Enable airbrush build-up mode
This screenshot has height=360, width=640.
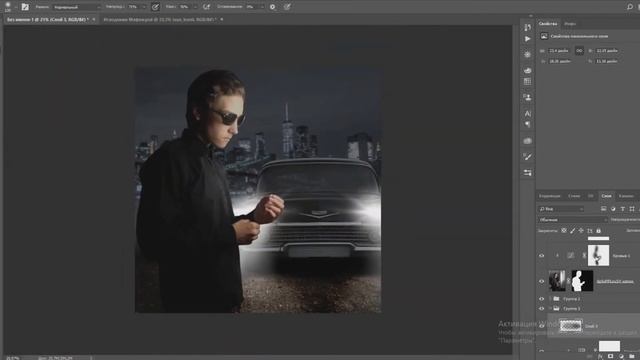[206, 7]
